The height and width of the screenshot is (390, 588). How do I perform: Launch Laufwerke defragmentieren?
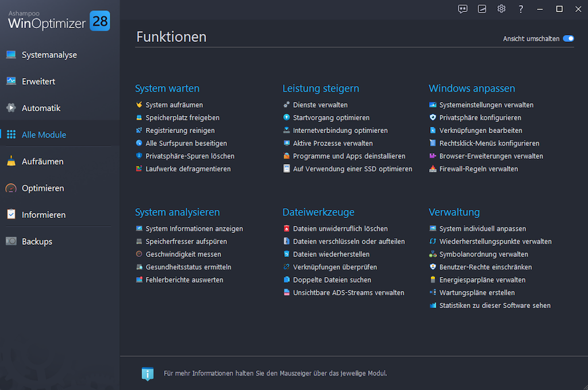tap(188, 169)
